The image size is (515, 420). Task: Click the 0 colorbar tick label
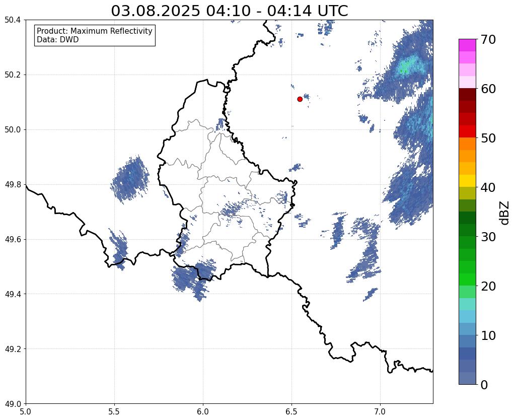click(x=484, y=385)
